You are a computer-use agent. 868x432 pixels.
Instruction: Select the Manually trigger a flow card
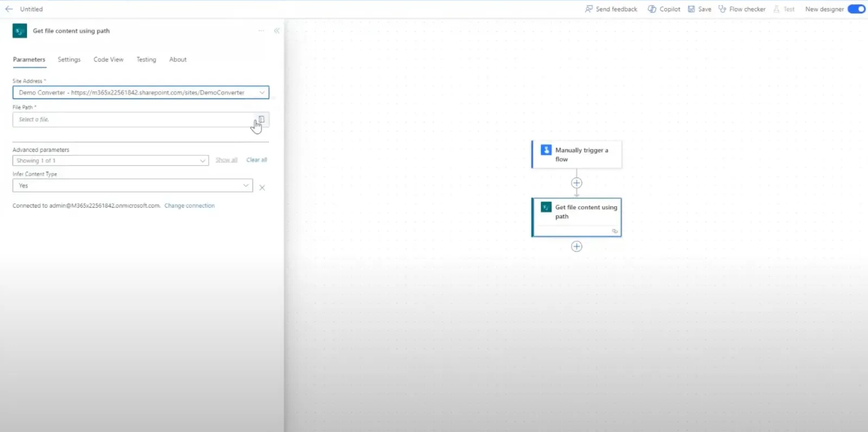[x=577, y=154]
